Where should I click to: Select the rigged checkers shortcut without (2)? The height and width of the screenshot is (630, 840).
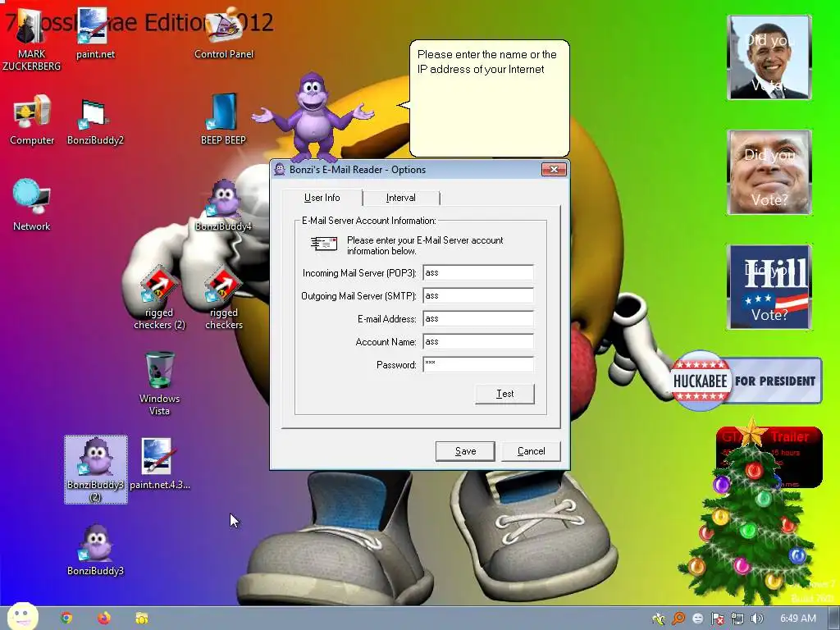(223, 298)
